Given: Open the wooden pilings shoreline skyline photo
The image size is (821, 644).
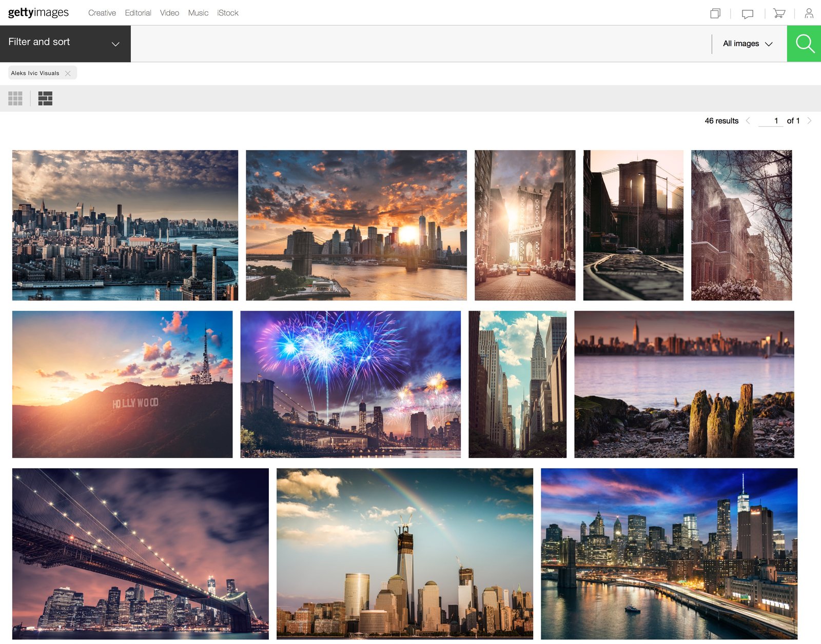Looking at the screenshot, I should 684,385.
